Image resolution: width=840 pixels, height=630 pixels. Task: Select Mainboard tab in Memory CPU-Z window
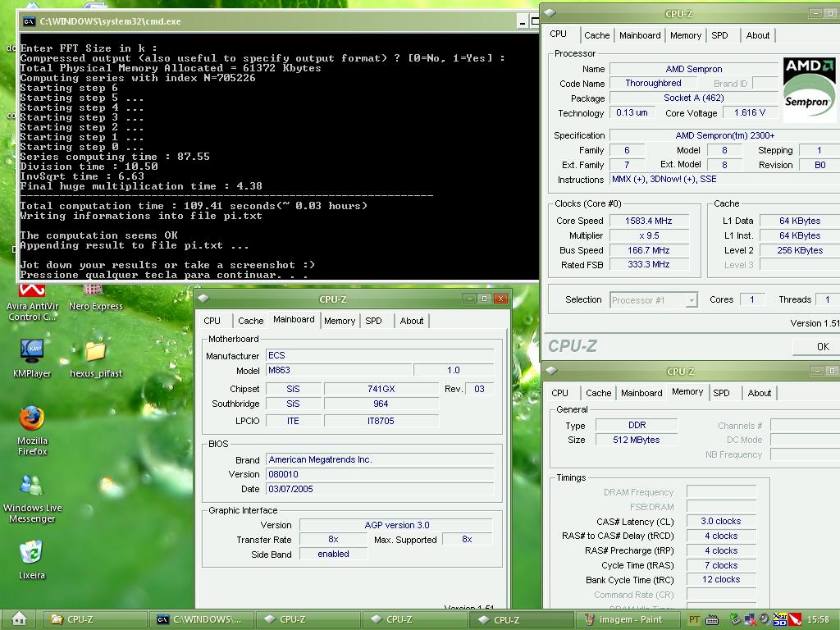641,393
